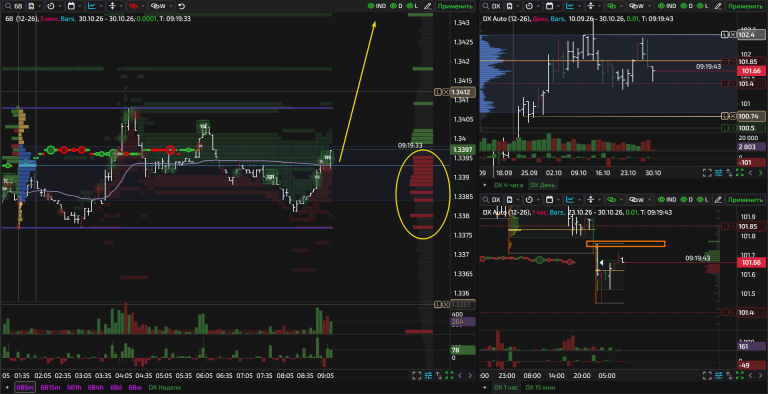Expand the DX hourly chart W eye dropdown arrow

(648, 199)
